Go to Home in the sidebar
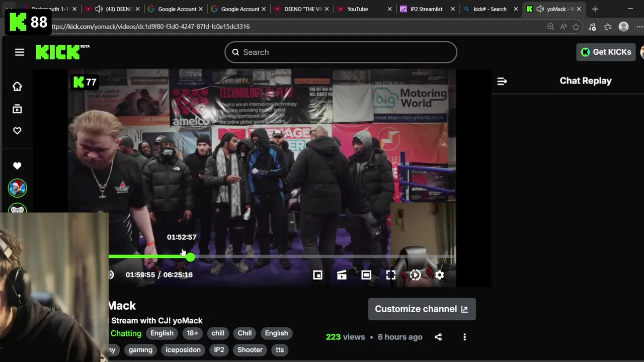This screenshot has width=644, height=362. 17,86
